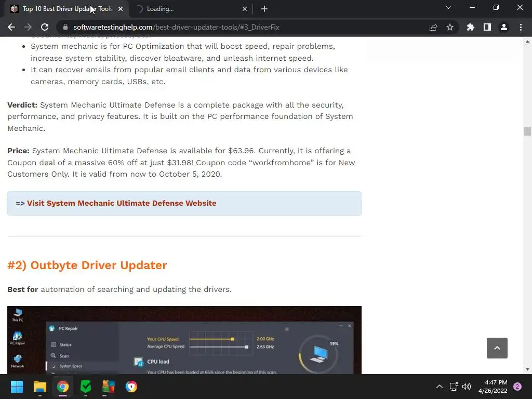View site security lock info
Viewport: 532px width, 399px height.
click(x=66, y=27)
